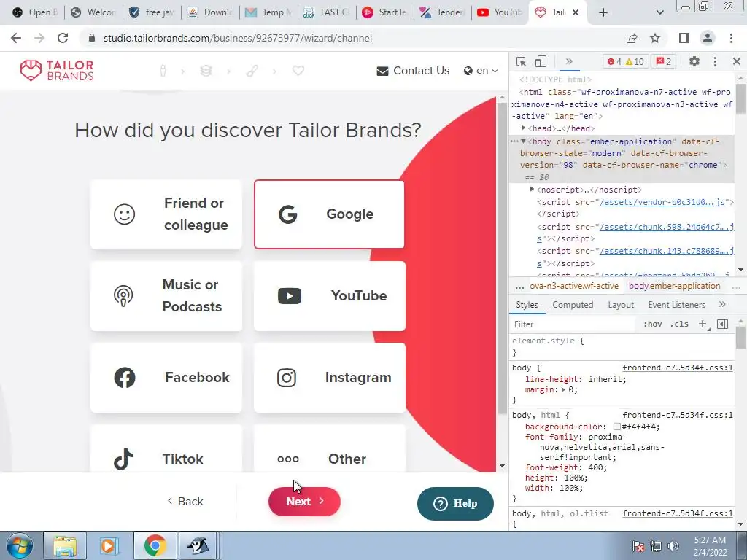Click the page vertical scrollbar

point(502,257)
